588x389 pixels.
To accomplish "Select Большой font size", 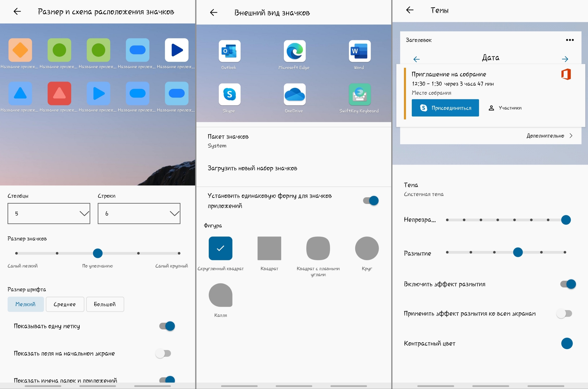I will point(105,304).
